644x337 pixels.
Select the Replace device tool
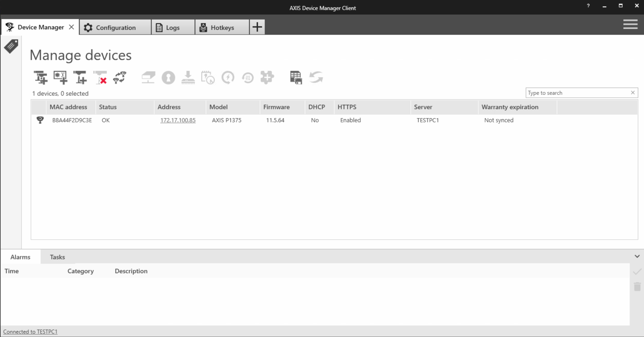(120, 77)
